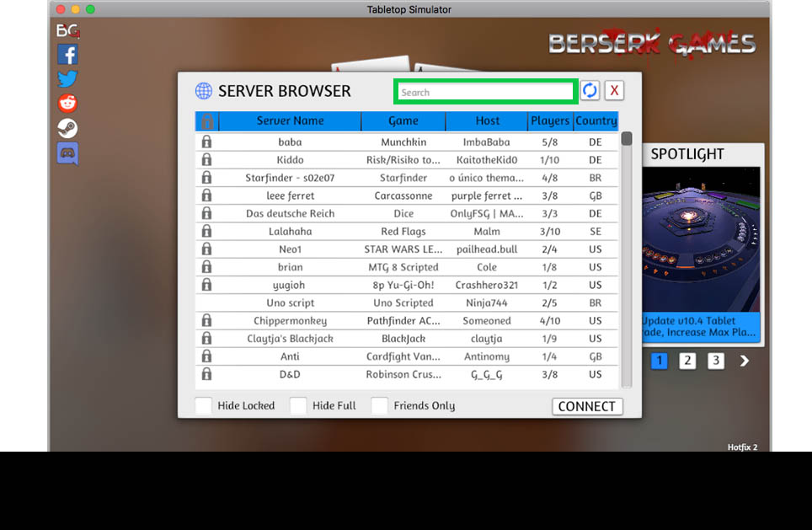Select the ImbaBaba host cell

click(x=487, y=142)
